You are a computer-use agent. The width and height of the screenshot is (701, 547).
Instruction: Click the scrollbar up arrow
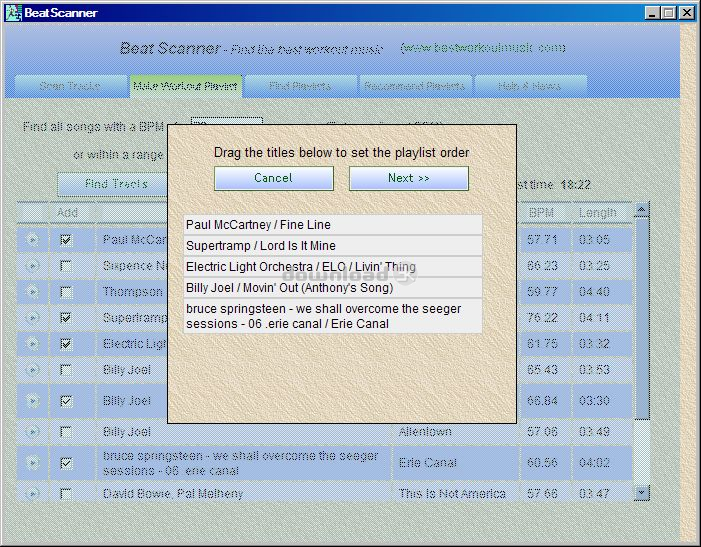click(642, 209)
